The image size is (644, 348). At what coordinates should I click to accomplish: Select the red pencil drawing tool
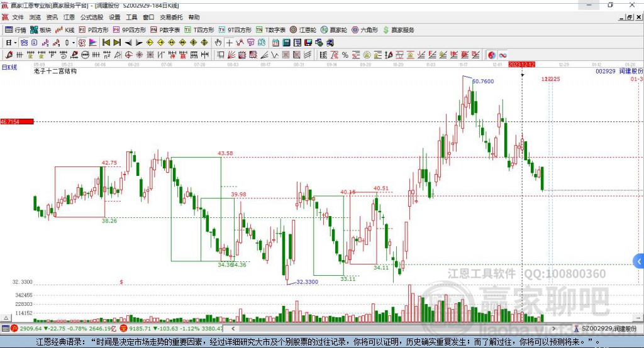click(9, 55)
